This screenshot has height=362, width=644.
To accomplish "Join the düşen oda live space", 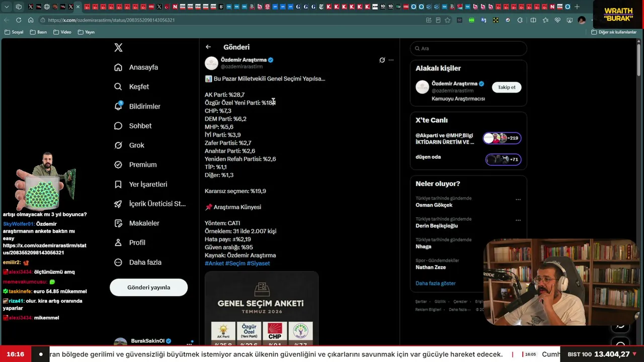I will [x=468, y=159].
